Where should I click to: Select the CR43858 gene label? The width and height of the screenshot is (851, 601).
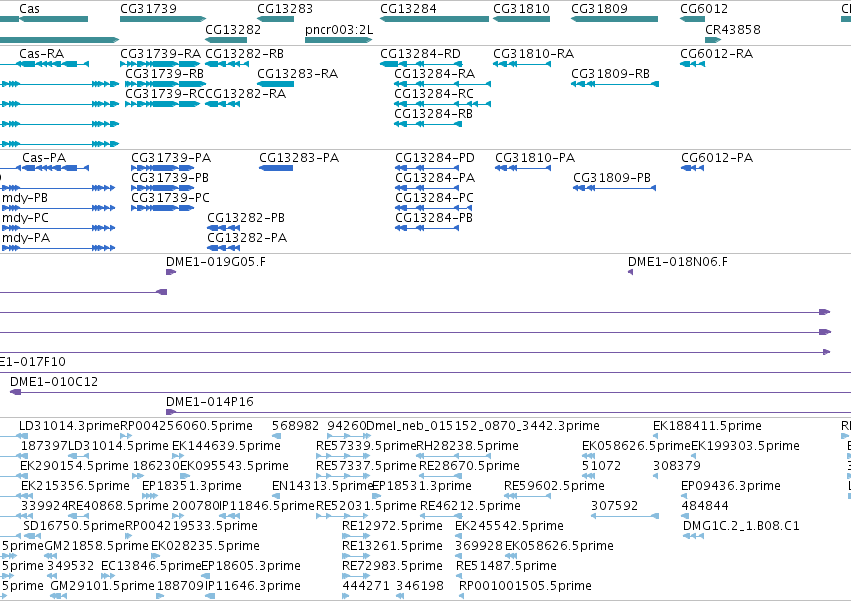click(x=733, y=29)
